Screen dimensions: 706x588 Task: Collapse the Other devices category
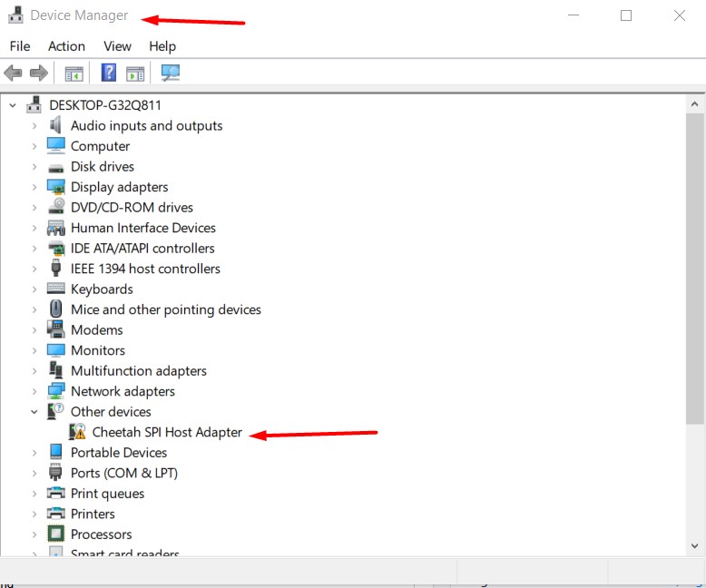pyautogui.click(x=34, y=412)
